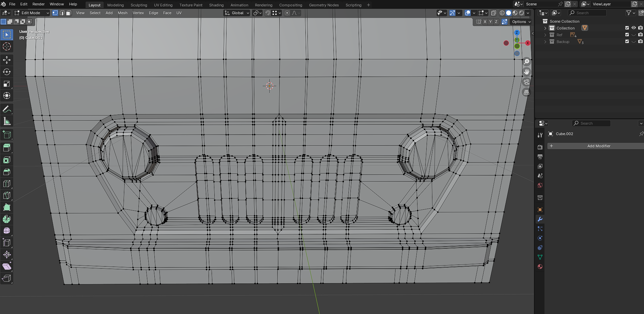Switch to edge select mode

[62, 13]
